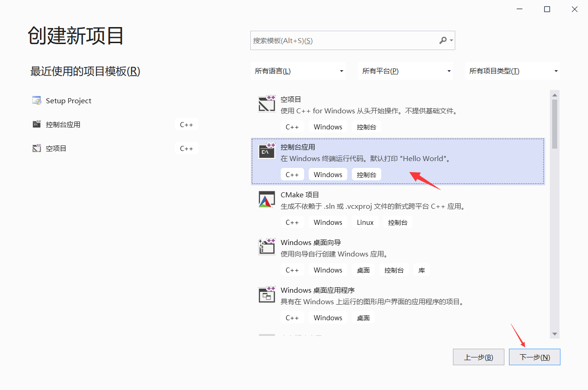Expand the search options arrow beside the magnifier
The width and height of the screenshot is (588, 390).
tap(452, 40)
